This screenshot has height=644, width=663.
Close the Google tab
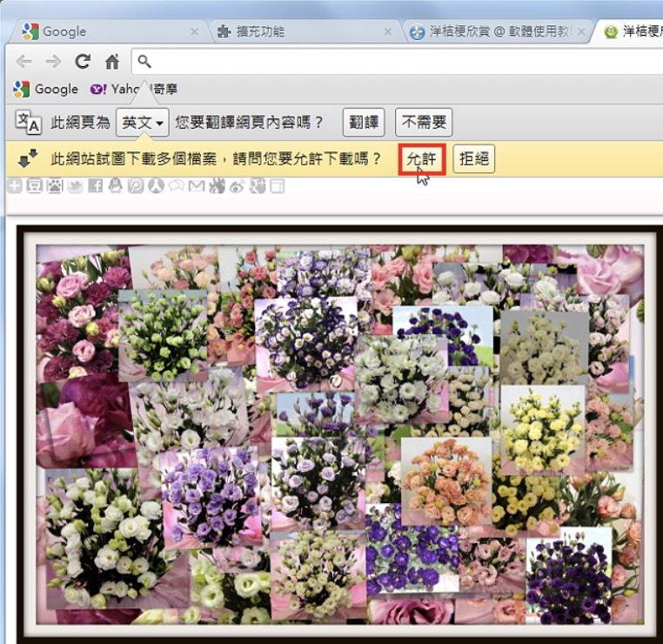pyautogui.click(x=194, y=31)
